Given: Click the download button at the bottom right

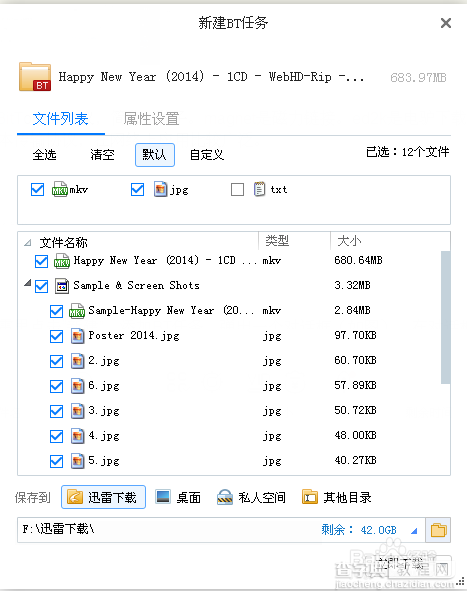Looking at the screenshot, I should 414,565.
